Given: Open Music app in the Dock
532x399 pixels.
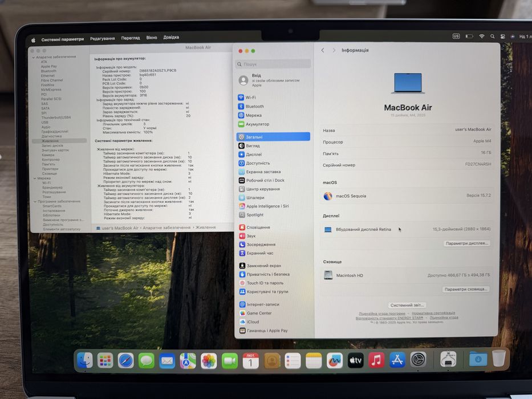Looking at the screenshot, I should point(376,360).
